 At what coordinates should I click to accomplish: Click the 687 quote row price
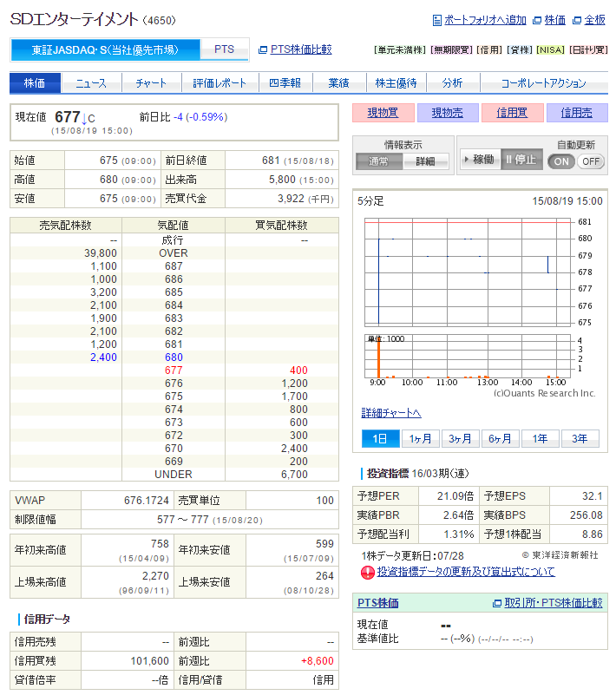pos(174,266)
